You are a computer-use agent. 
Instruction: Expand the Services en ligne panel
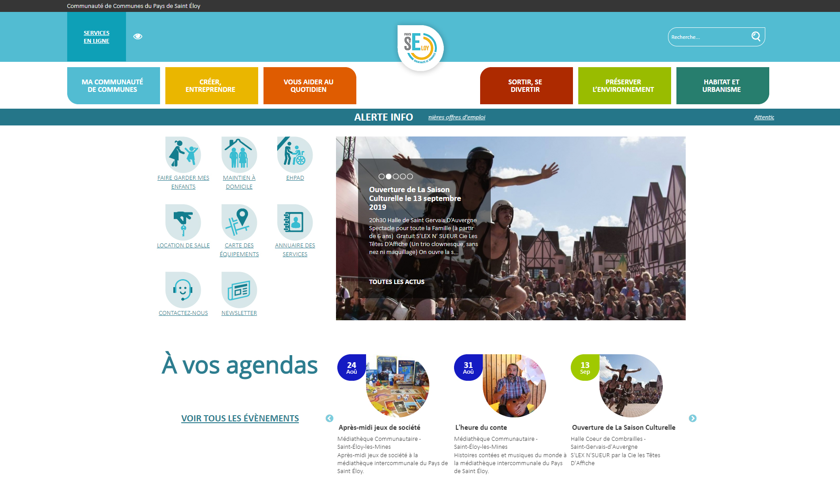click(x=96, y=37)
